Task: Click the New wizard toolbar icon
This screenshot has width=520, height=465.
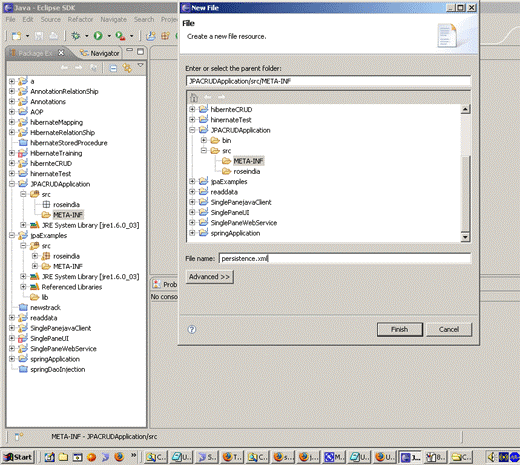Action: pos(16,36)
